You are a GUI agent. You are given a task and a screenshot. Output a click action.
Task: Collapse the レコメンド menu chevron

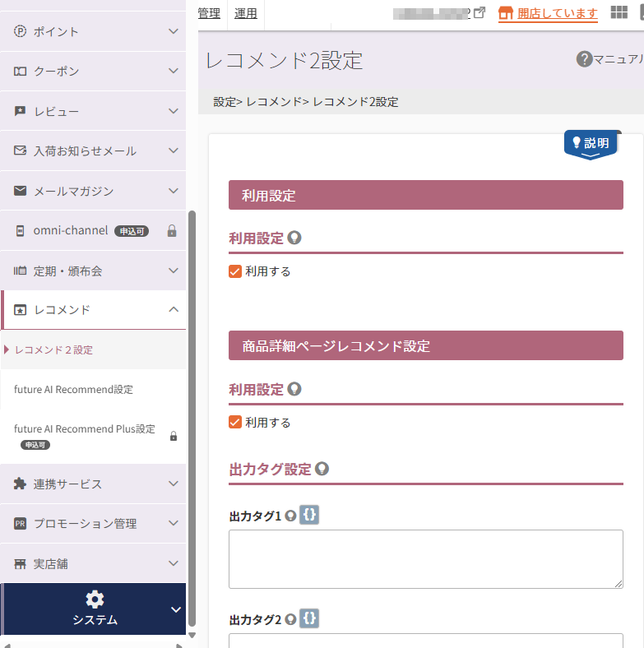(x=174, y=309)
